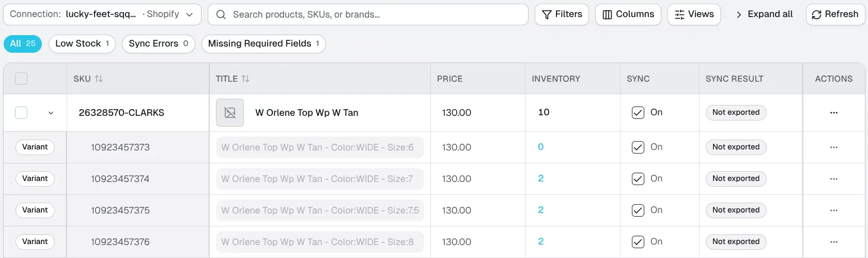Click inventory value 2 for variant 10923457375
Viewport: 868px width, 258px height.
coord(540,210)
